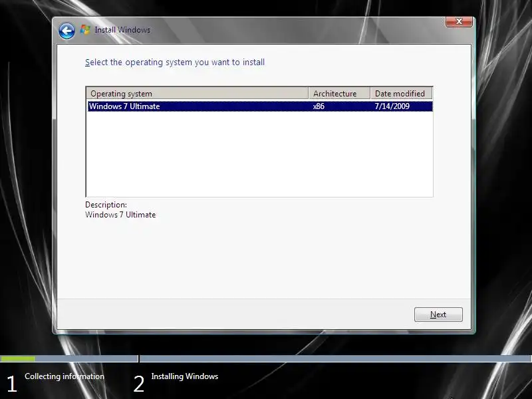Viewport: 532px width, 399px height.
Task: Sort by Operating system column header
Action: [x=198, y=93]
